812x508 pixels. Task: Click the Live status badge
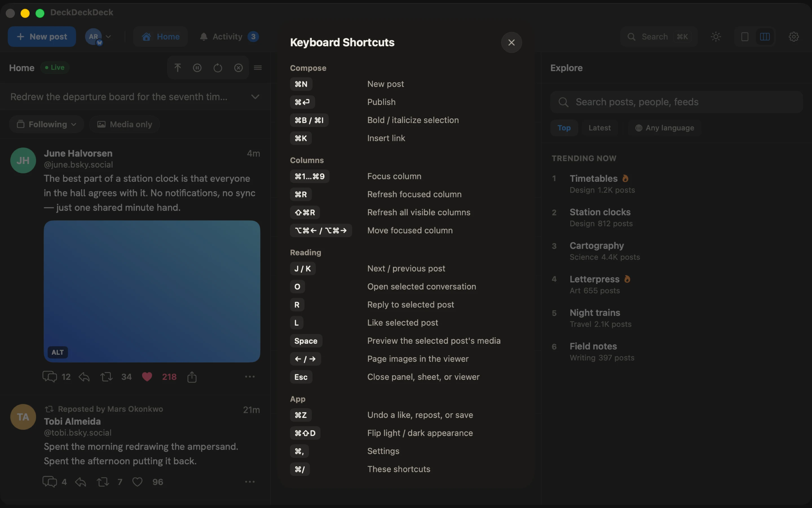pos(55,67)
